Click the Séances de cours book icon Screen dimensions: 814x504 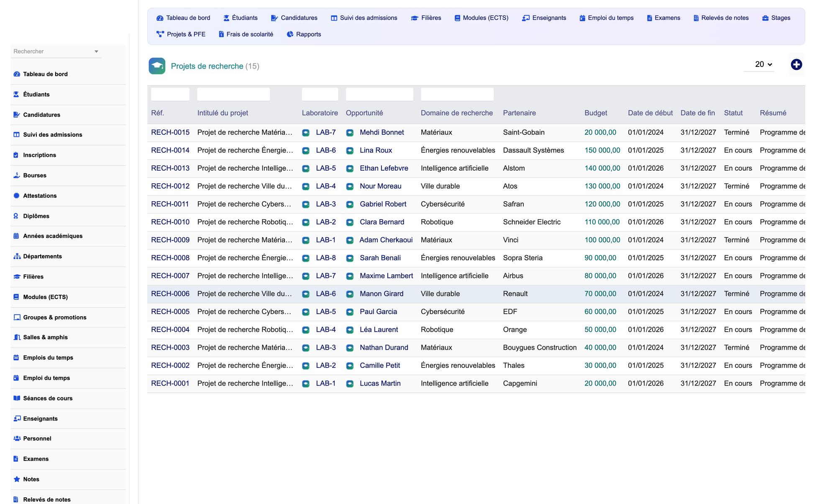(x=17, y=398)
